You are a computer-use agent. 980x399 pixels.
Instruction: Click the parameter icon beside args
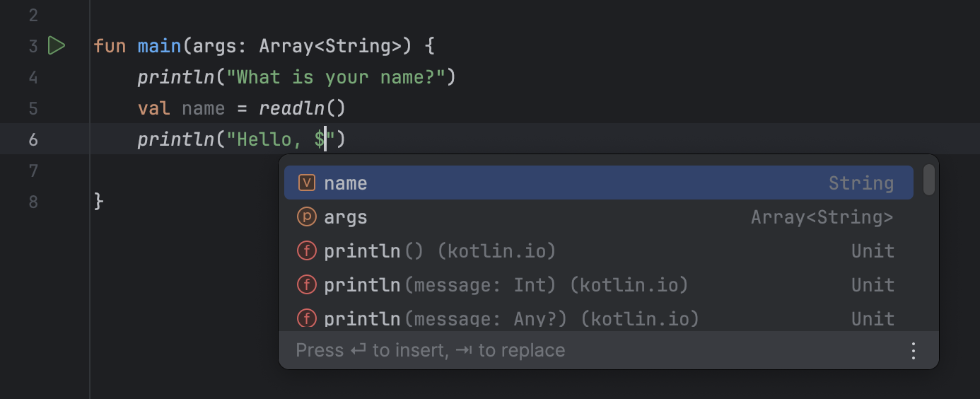[306, 217]
